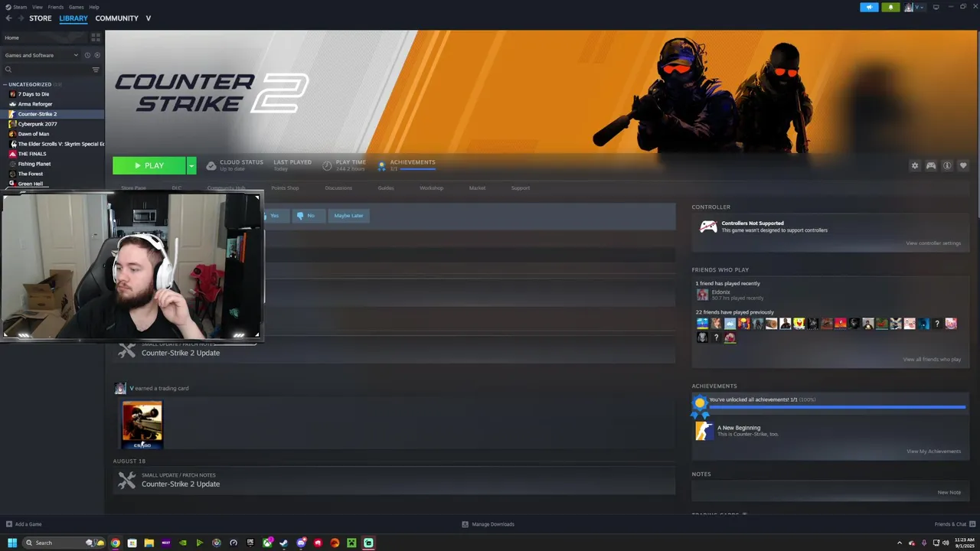The image size is (980, 551).
Task: Open the NVIDIA app taskbar icon
Action: (182, 543)
